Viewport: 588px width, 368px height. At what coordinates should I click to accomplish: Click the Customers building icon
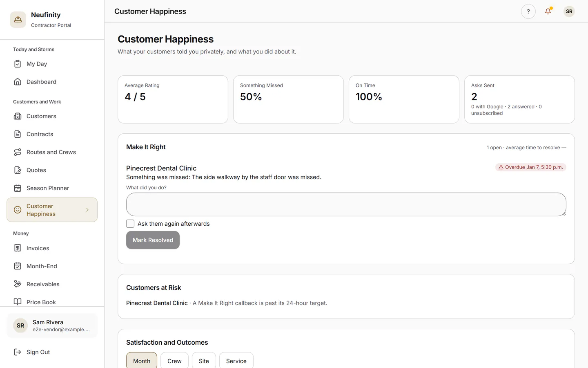(18, 116)
